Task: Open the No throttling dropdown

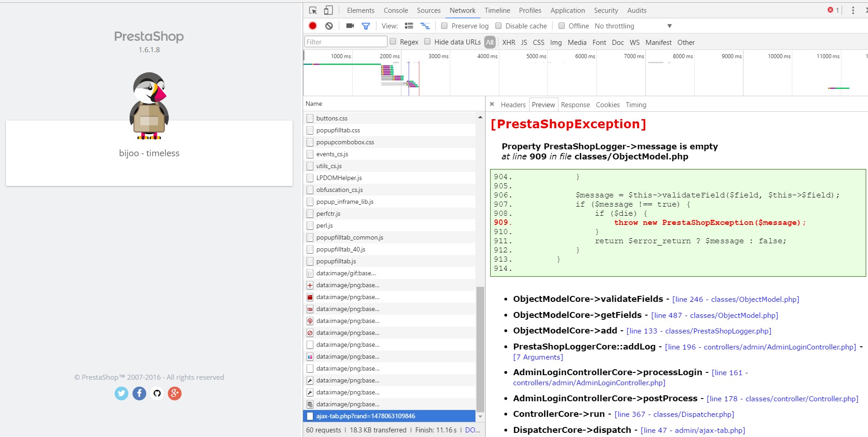Action: coord(633,26)
